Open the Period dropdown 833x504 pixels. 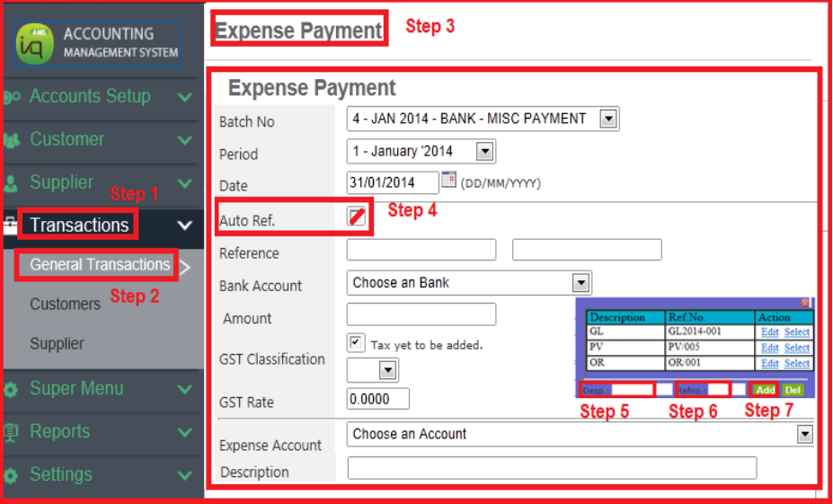(485, 151)
